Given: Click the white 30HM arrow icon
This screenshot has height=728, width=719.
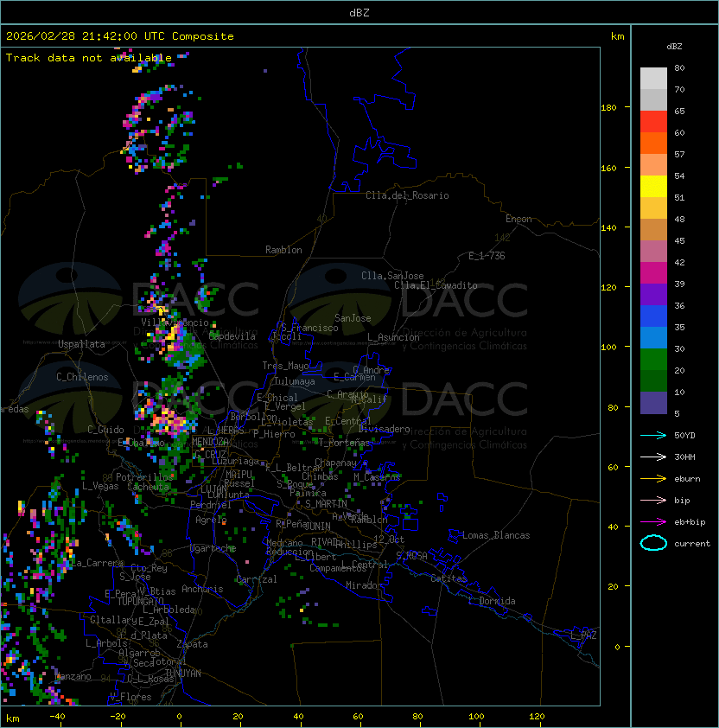Looking at the screenshot, I should pos(653,457).
